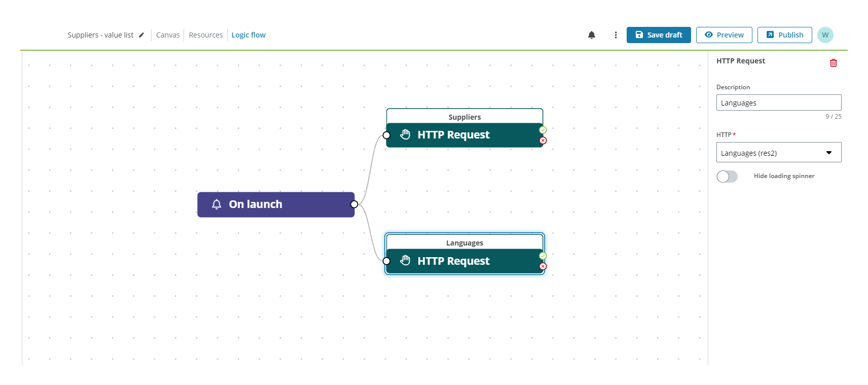The height and width of the screenshot is (385, 868).
Task: Switch to the Canvas tab
Action: click(168, 35)
